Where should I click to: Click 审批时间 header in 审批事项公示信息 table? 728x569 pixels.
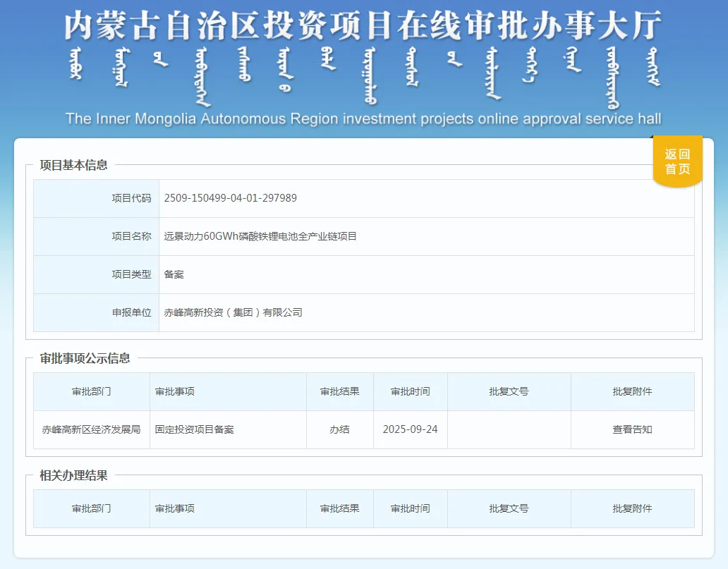click(x=411, y=392)
